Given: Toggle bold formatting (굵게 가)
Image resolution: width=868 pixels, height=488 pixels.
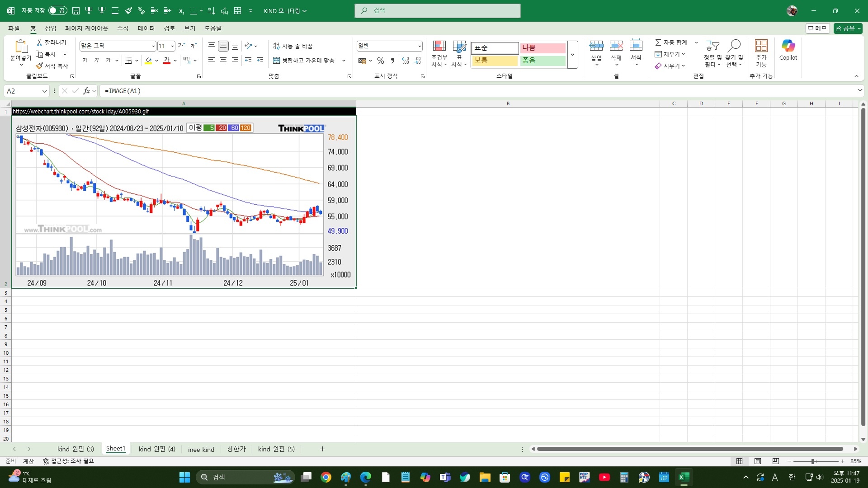Looking at the screenshot, I should click(x=85, y=61).
